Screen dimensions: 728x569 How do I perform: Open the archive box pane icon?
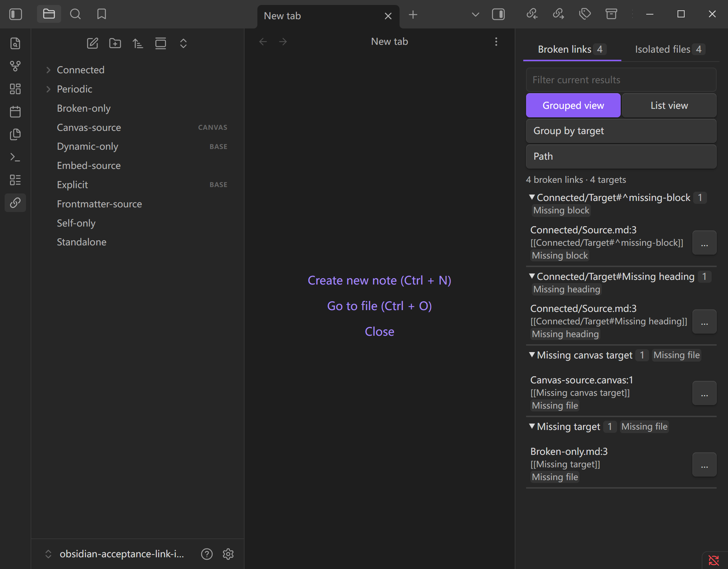(611, 14)
